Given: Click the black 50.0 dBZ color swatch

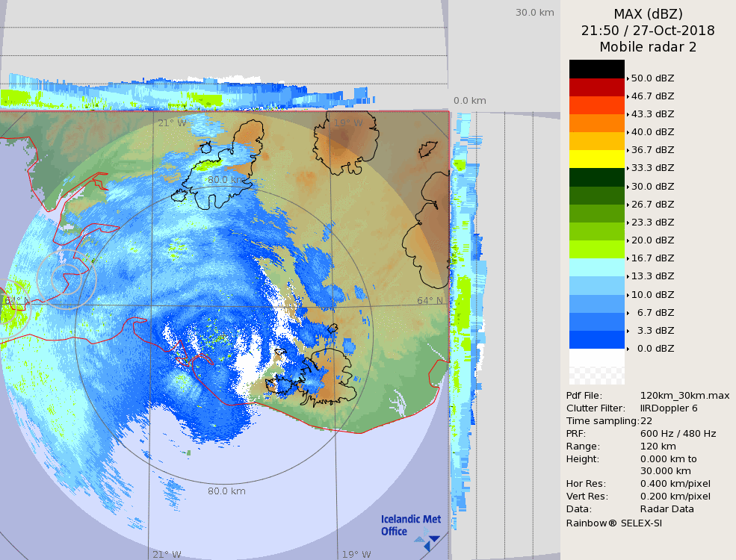Looking at the screenshot, I should tap(596, 69).
